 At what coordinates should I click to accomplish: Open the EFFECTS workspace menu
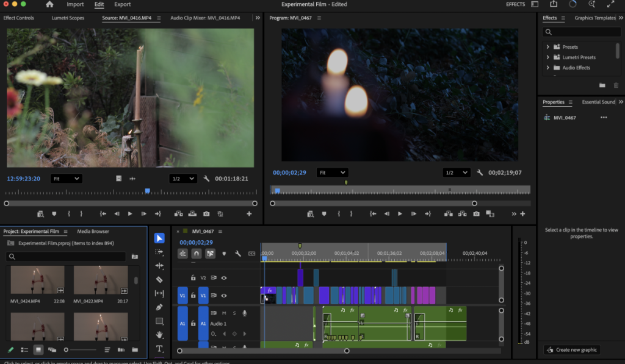515,4
